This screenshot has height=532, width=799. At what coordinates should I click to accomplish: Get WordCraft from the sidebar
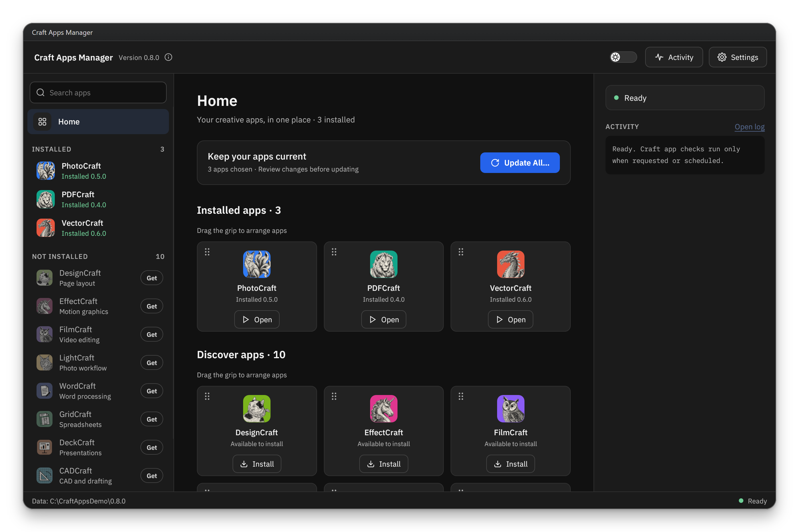click(x=152, y=391)
